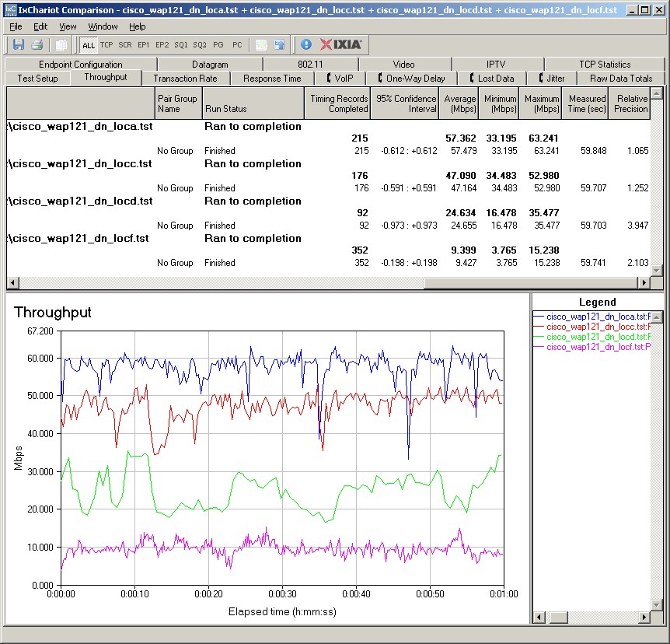670x644 pixels.
Task: Click table vertical scrollbar up arrow
Action: tap(657, 93)
